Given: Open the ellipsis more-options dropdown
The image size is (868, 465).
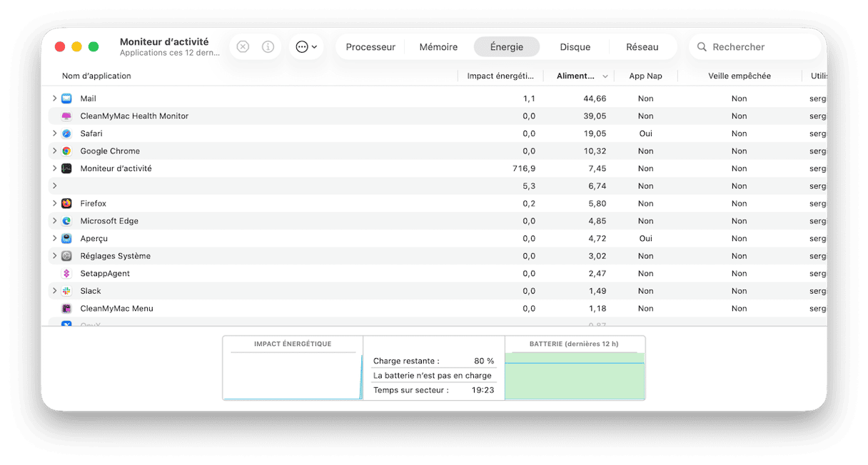Looking at the screenshot, I should click(306, 46).
